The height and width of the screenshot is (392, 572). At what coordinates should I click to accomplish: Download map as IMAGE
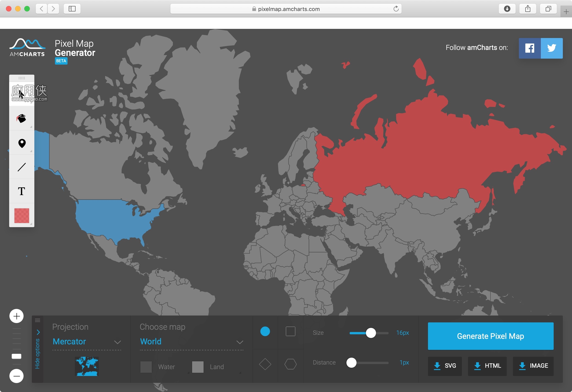(x=533, y=366)
